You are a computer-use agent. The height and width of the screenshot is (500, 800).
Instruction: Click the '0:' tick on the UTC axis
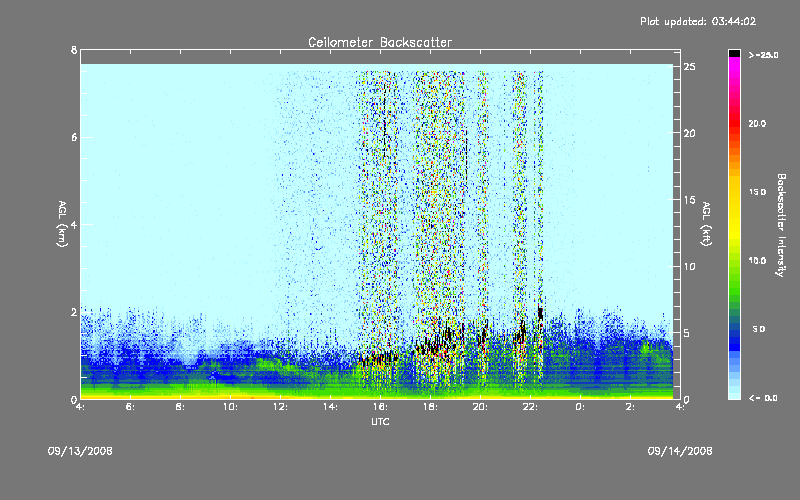[580, 407]
